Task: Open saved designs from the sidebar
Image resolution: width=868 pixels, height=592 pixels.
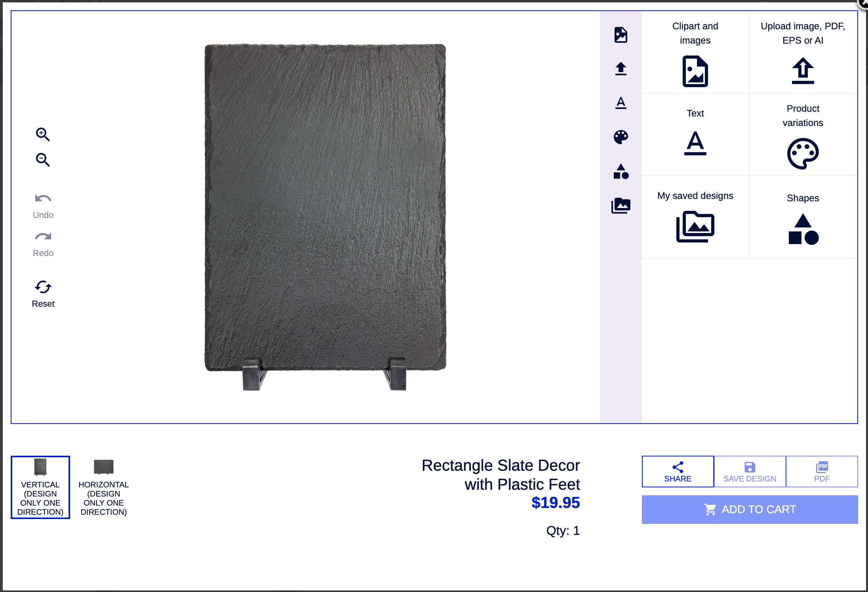Action: pyautogui.click(x=621, y=205)
